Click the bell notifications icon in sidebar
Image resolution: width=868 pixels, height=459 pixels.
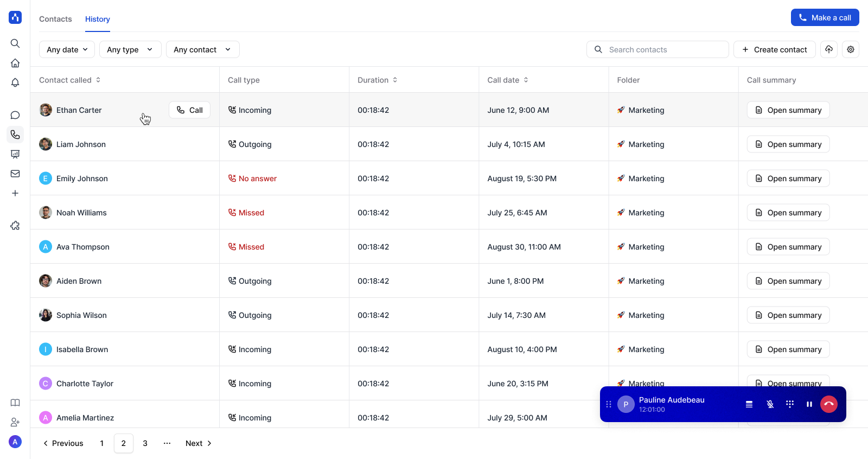pyautogui.click(x=15, y=82)
